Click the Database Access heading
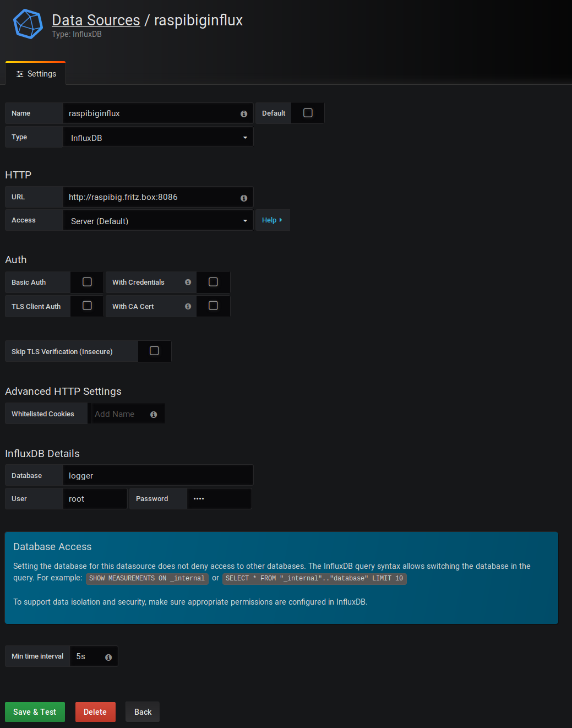 click(x=52, y=547)
